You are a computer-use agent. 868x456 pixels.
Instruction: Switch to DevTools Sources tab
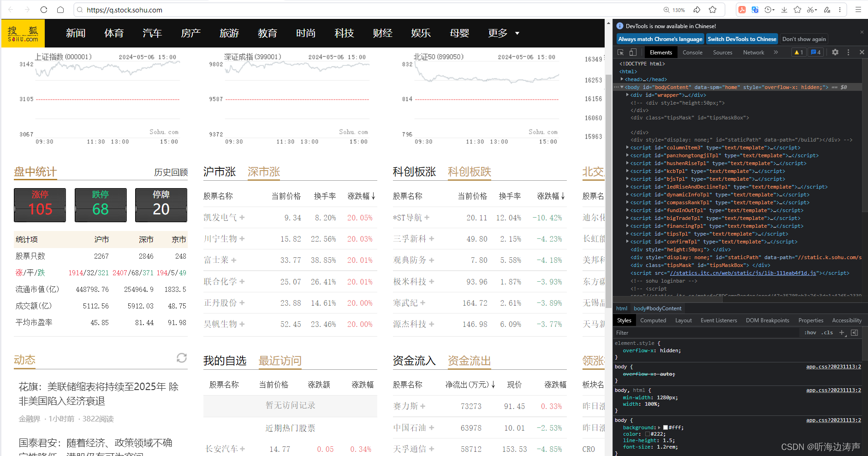(722, 52)
